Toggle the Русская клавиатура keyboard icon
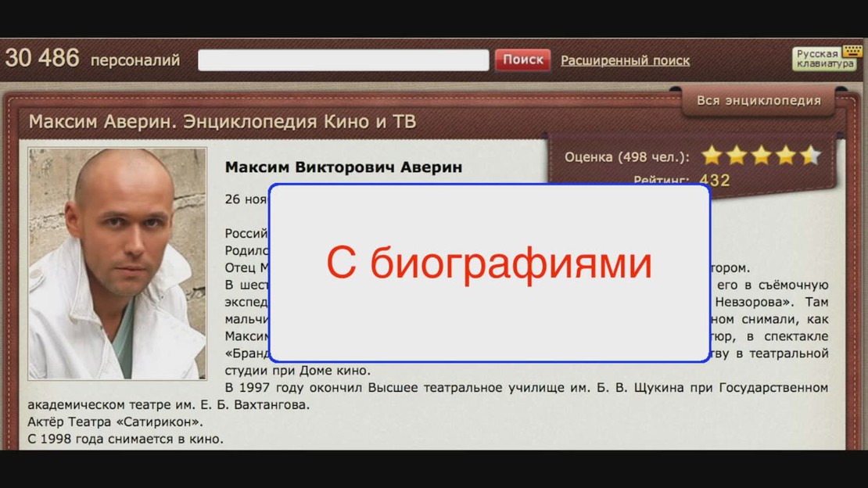The width and height of the screenshot is (868, 488). coord(825,59)
